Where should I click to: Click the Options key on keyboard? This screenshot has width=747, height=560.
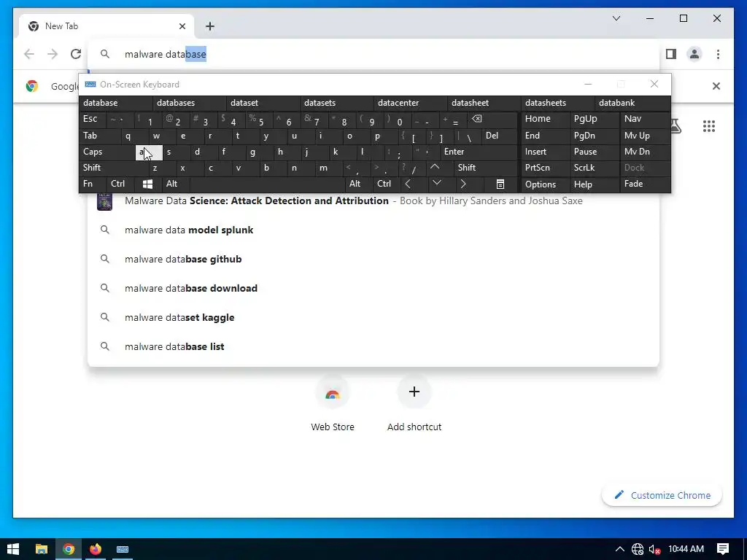(x=545, y=184)
